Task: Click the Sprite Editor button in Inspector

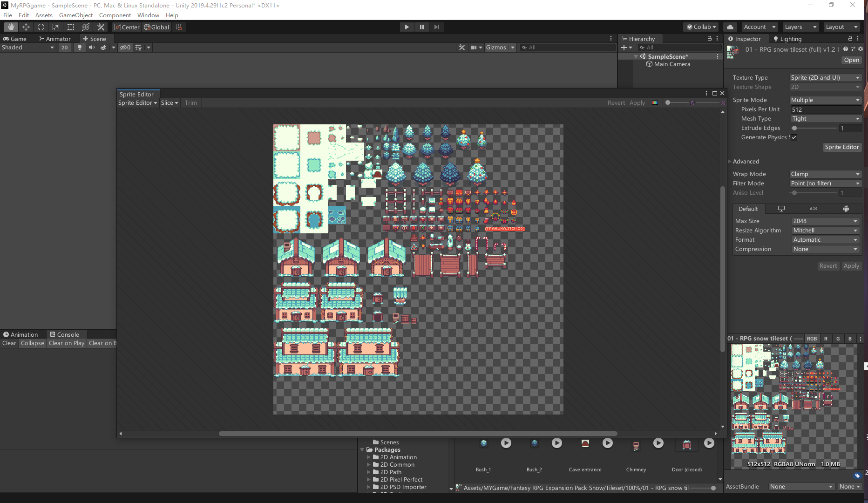Action: tap(841, 147)
